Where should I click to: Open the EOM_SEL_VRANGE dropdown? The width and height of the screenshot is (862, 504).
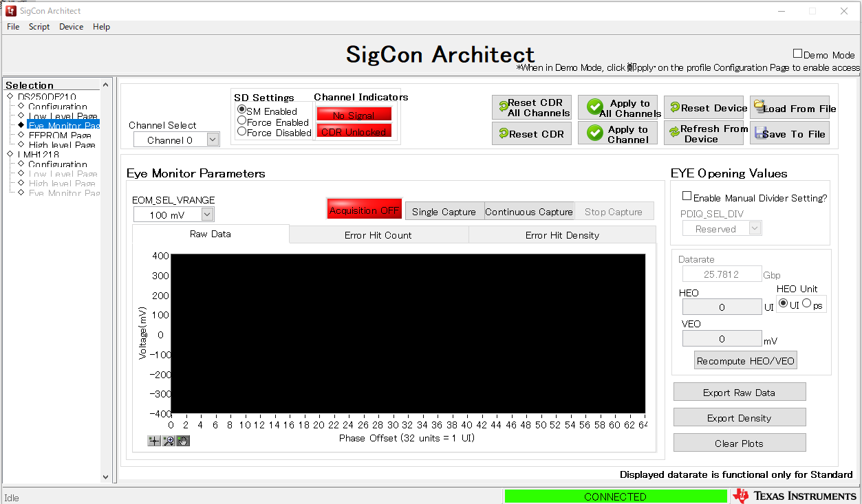click(174, 215)
